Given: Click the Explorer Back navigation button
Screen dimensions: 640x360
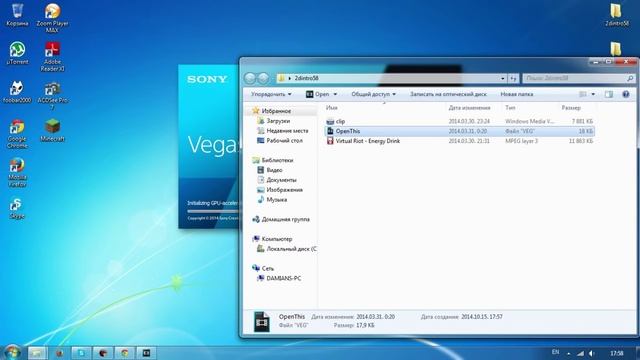Looking at the screenshot, I should (250, 78).
